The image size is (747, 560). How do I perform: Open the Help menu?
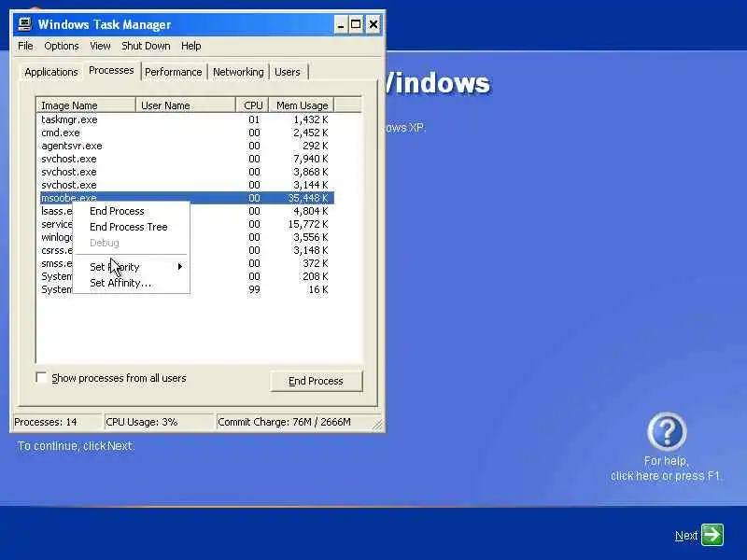point(191,46)
